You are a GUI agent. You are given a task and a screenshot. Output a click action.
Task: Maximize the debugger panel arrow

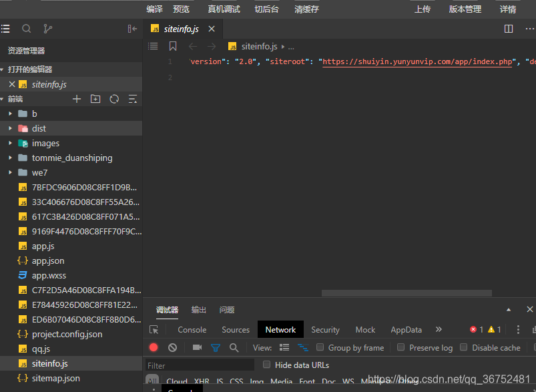509,310
